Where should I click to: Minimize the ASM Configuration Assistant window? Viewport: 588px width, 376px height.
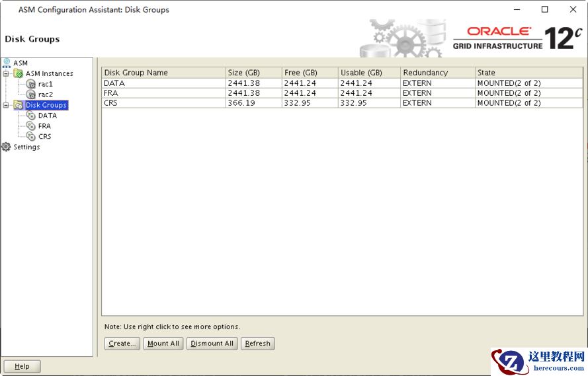tap(517, 9)
